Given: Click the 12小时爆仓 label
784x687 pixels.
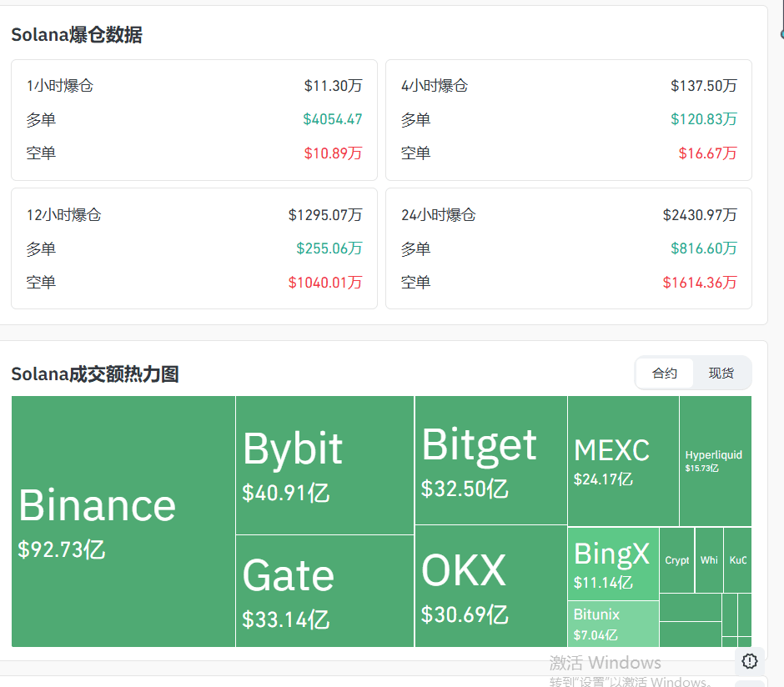Looking at the screenshot, I should point(64,215).
